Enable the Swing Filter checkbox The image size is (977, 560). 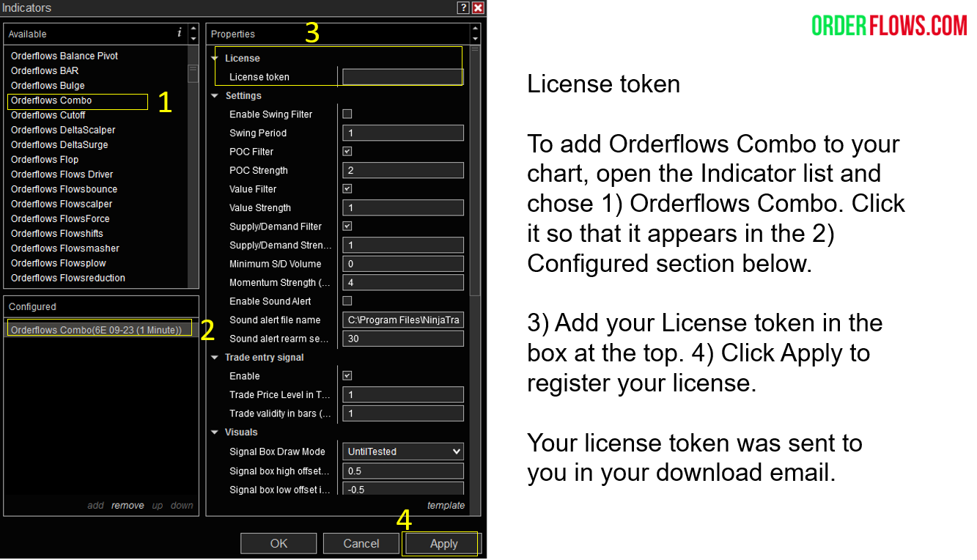pyautogui.click(x=347, y=114)
